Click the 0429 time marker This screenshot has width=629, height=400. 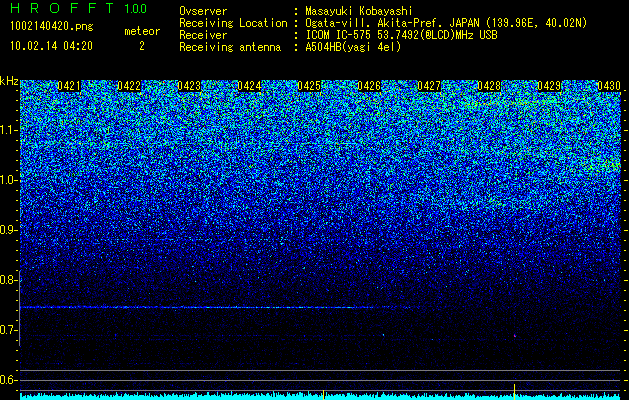[x=549, y=86]
